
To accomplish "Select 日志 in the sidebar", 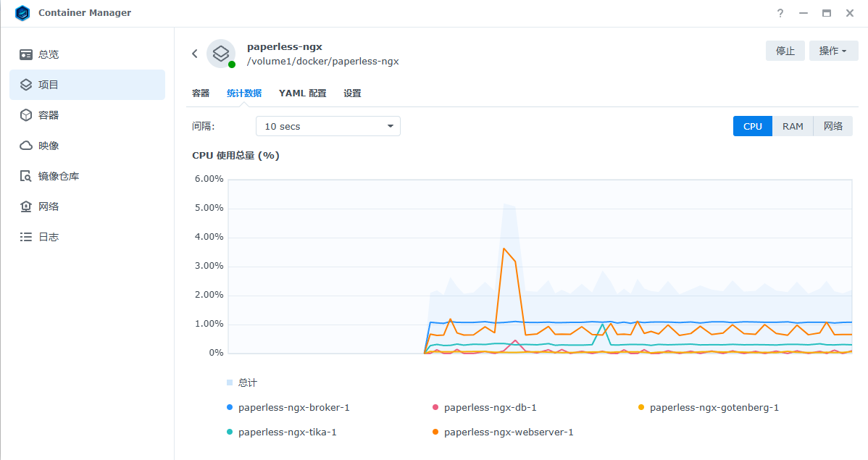I will pos(88,237).
